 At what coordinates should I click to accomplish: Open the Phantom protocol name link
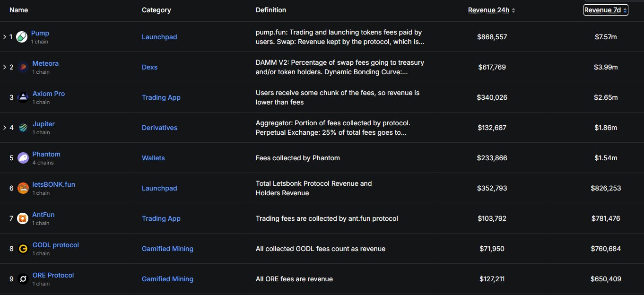[46, 154]
